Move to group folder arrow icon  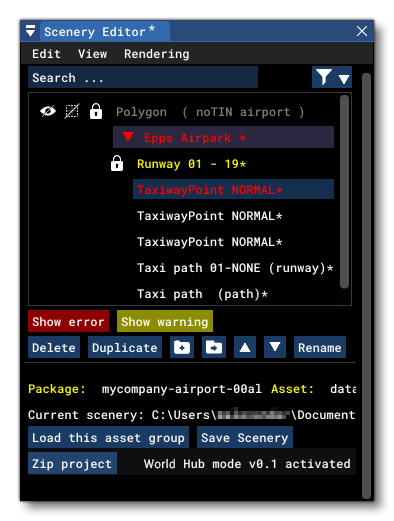point(214,347)
